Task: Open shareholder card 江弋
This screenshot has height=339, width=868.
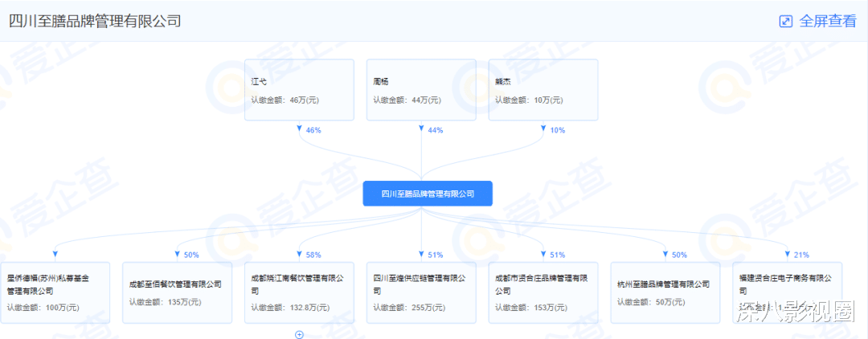Action: pos(299,90)
